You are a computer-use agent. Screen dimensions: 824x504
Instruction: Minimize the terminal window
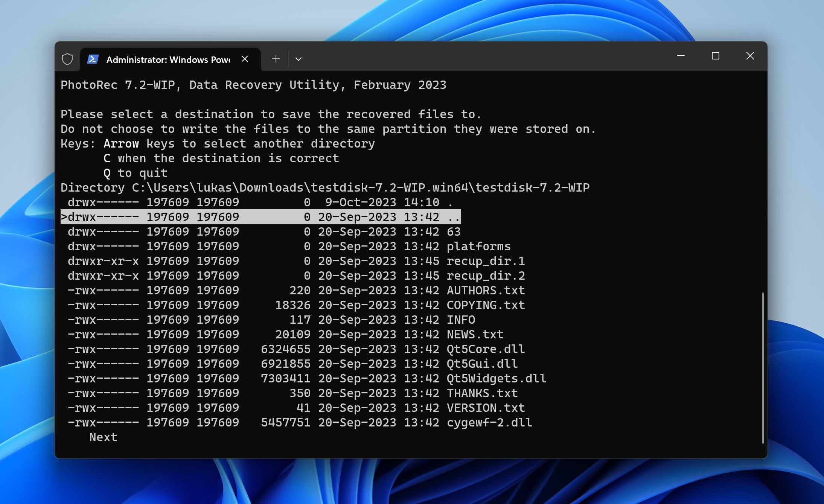(681, 56)
